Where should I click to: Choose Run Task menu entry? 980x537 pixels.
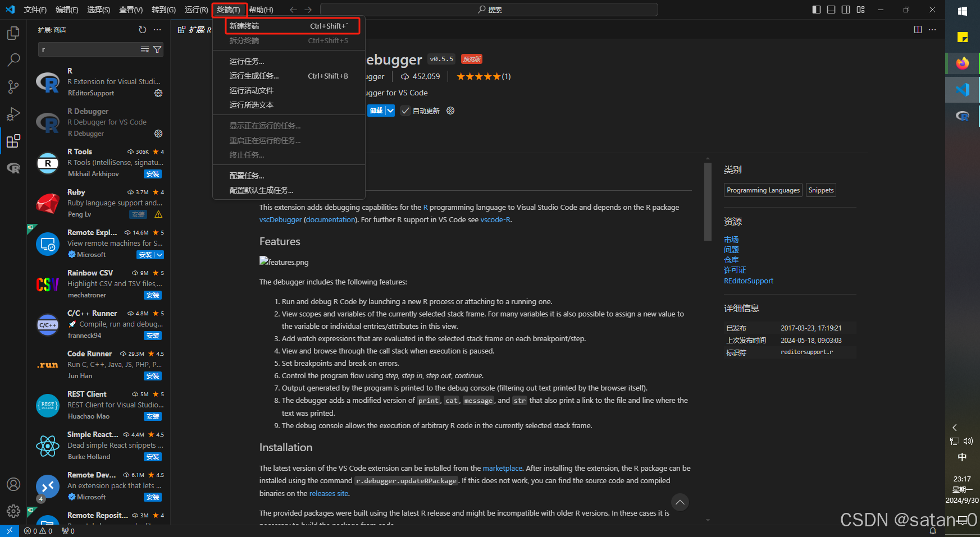click(289, 61)
